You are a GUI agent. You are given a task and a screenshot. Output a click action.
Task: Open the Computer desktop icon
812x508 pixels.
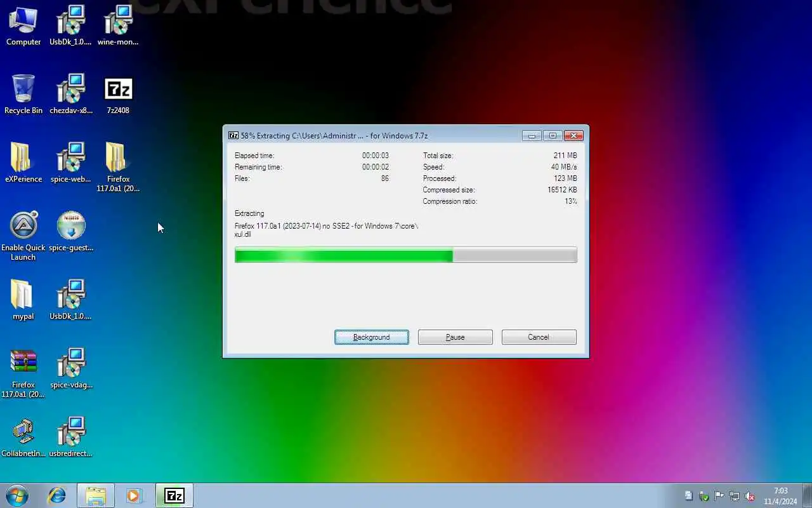click(23, 26)
